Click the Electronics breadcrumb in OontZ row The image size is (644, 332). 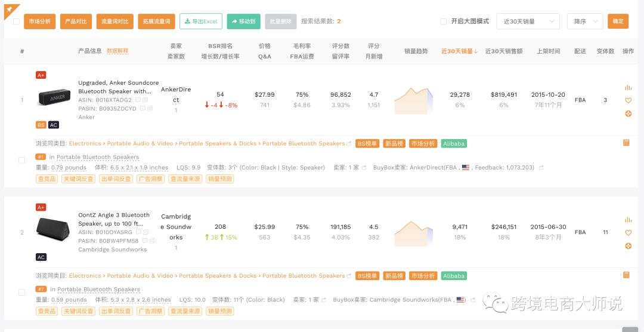(x=85, y=276)
